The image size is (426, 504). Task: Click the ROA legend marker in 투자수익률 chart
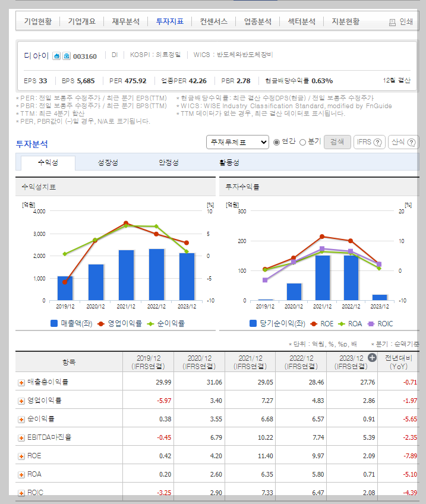[342, 324]
